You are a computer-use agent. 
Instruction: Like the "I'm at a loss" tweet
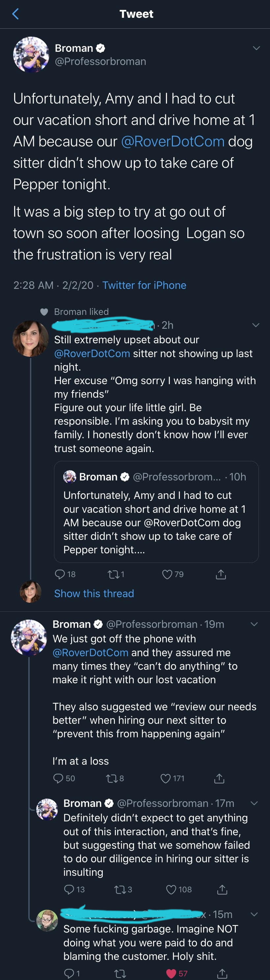(x=166, y=779)
